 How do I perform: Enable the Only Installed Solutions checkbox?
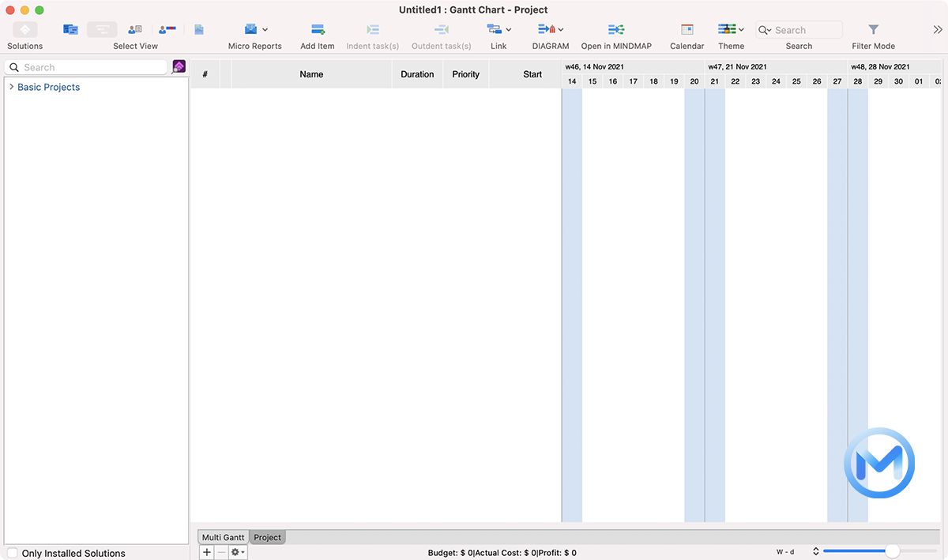tap(12, 553)
